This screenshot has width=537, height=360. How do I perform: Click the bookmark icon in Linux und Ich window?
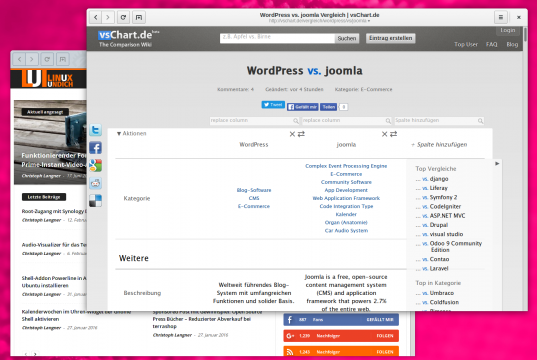pos(62,59)
